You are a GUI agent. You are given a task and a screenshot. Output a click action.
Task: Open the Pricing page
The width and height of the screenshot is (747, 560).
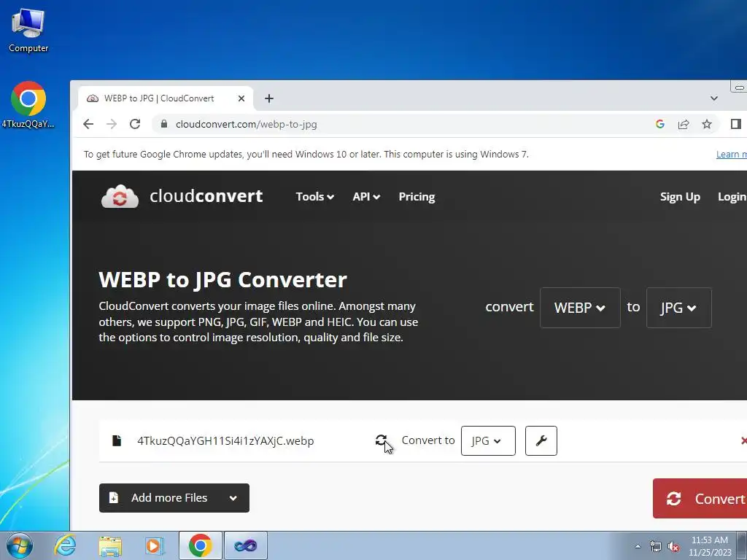tap(417, 197)
